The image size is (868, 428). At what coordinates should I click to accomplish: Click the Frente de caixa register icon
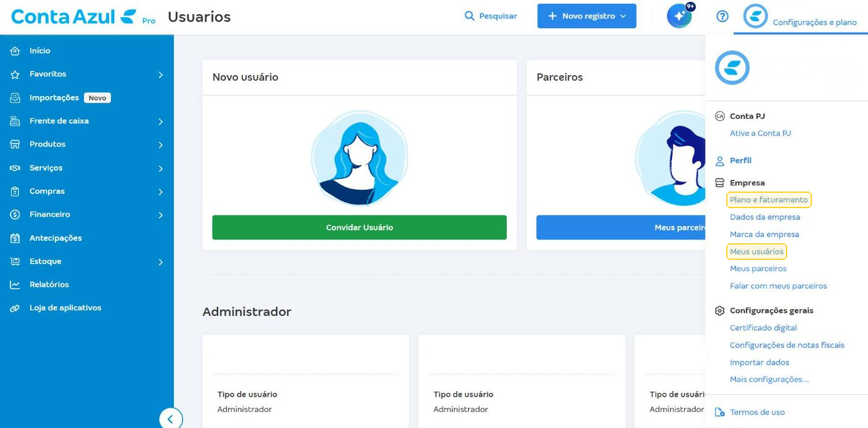pyautogui.click(x=15, y=121)
